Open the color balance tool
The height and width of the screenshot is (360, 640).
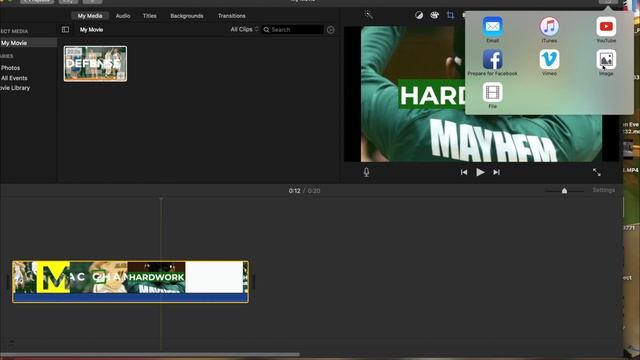(419, 16)
